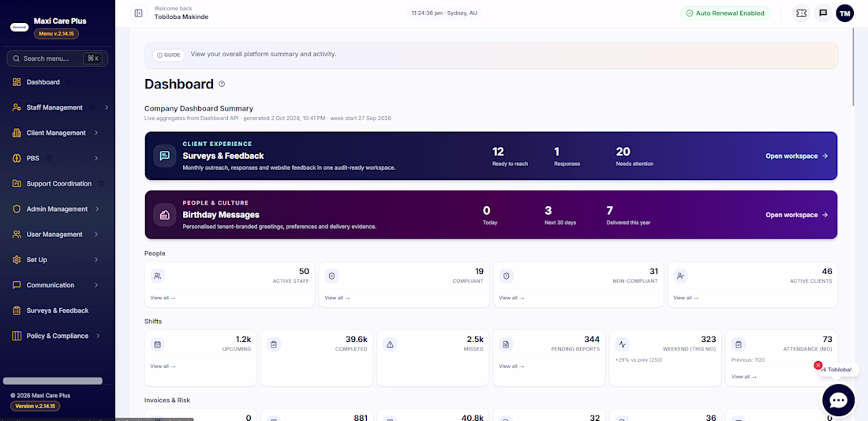Select the Set Up menu label
The width and height of the screenshot is (868, 421).
pos(36,260)
